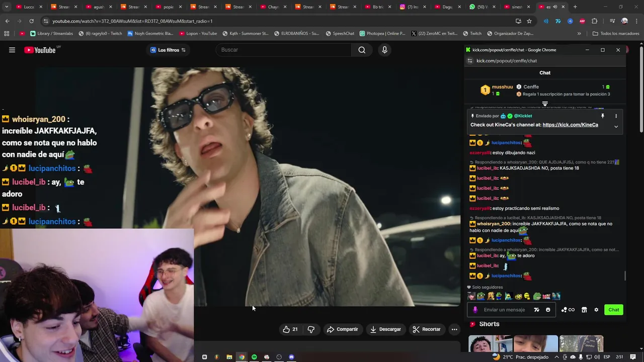Open the Chrome apps grid in bookmarks bar
Viewport: 644px width, 362px height.
click(7, 34)
